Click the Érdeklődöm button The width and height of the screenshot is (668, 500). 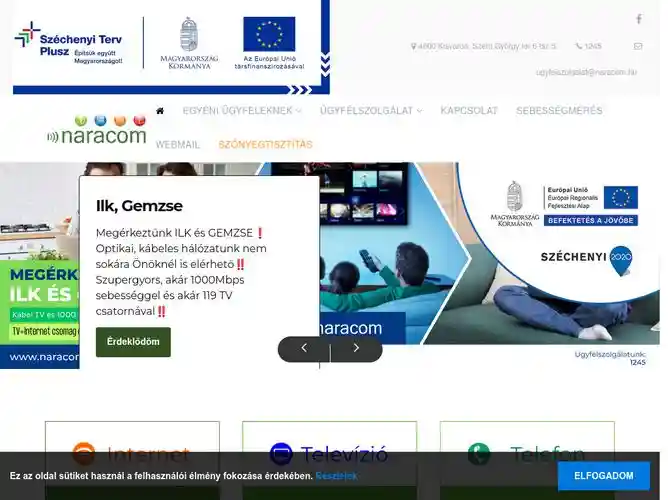(133, 342)
